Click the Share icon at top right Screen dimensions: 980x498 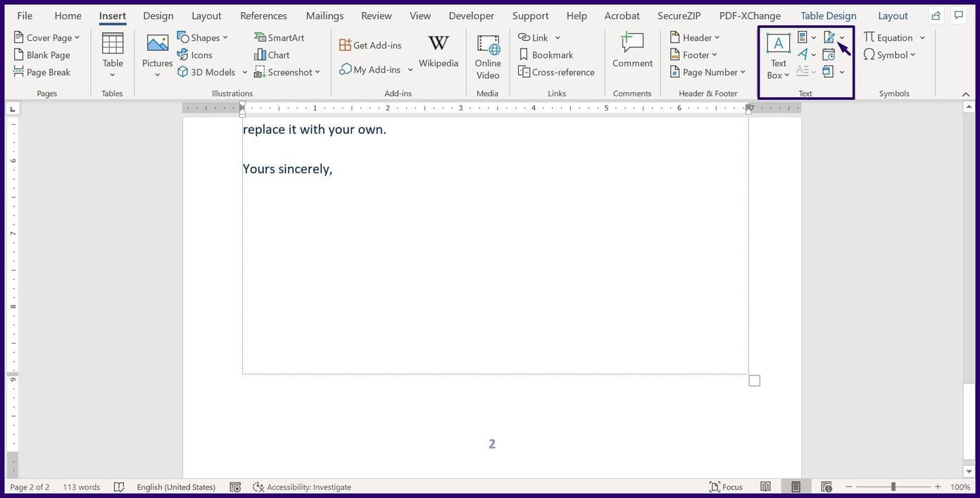click(936, 15)
